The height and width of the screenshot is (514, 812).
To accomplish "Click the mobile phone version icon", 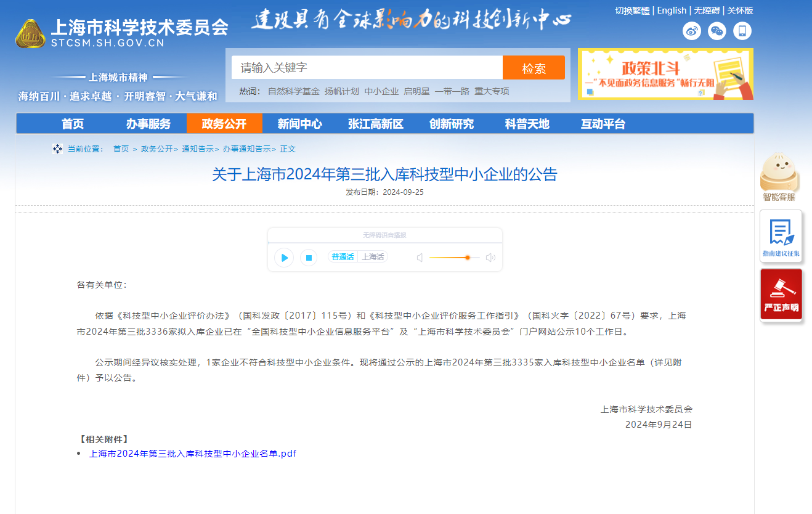I will [742, 31].
